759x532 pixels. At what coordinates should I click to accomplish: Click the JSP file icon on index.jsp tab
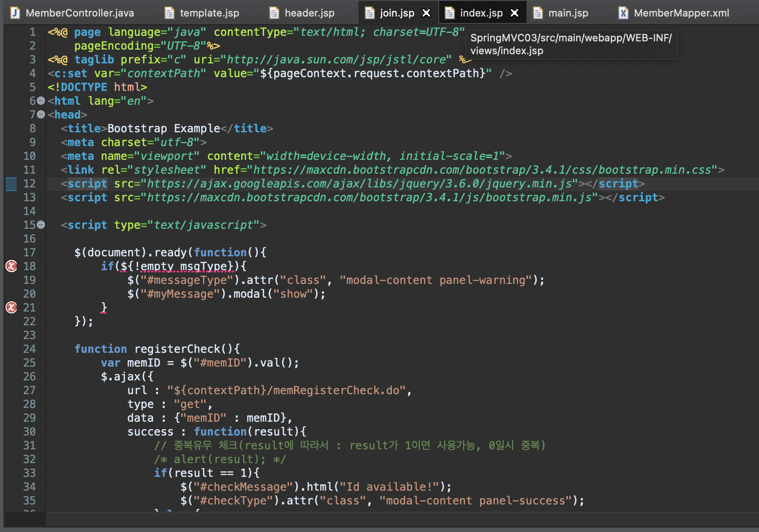pyautogui.click(x=450, y=13)
